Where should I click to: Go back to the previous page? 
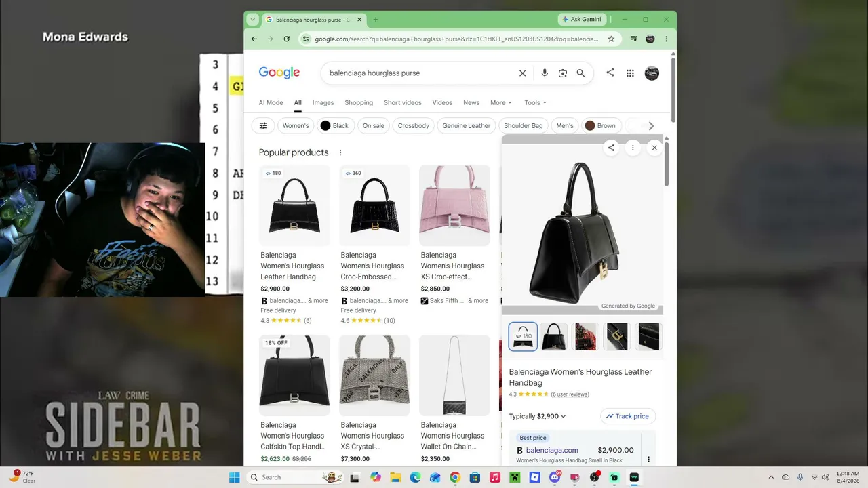tap(254, 39)
